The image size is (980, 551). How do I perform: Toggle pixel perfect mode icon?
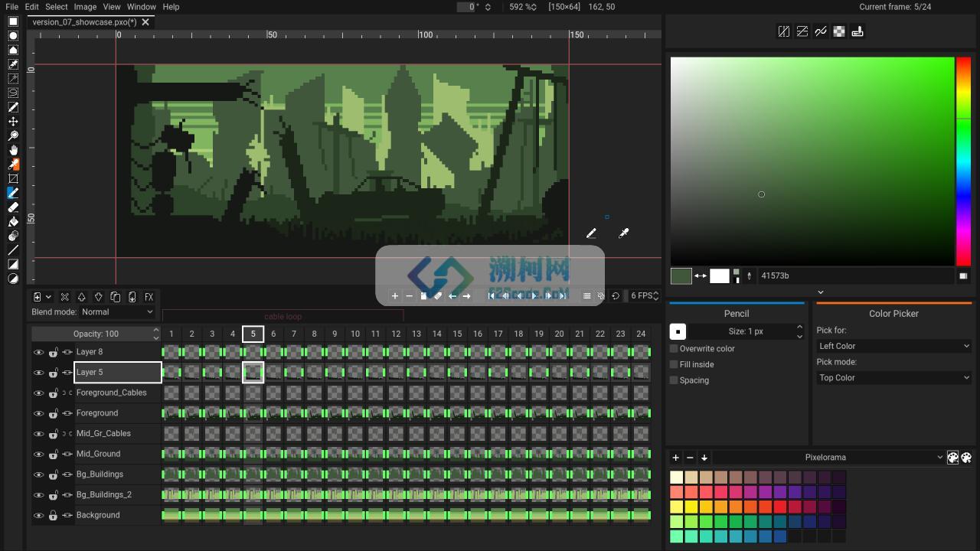tap(821, 31)
